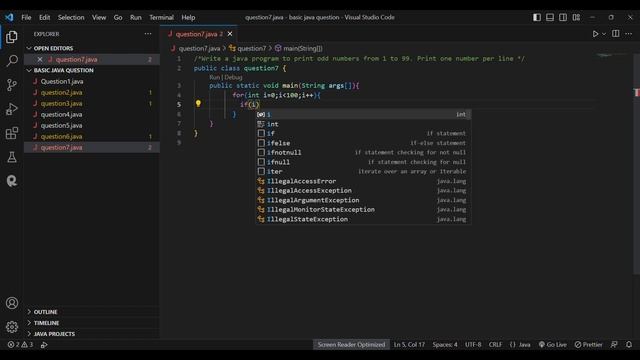Open the Run menu
The height and width of the screenshot is (360, 640).
[136, 18]
